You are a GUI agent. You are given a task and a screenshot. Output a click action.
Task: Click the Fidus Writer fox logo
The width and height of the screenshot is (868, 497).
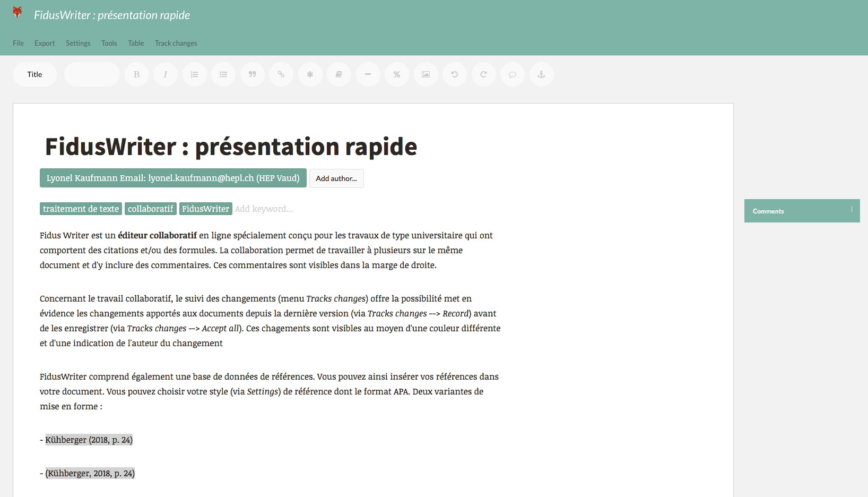pos(18,13)
